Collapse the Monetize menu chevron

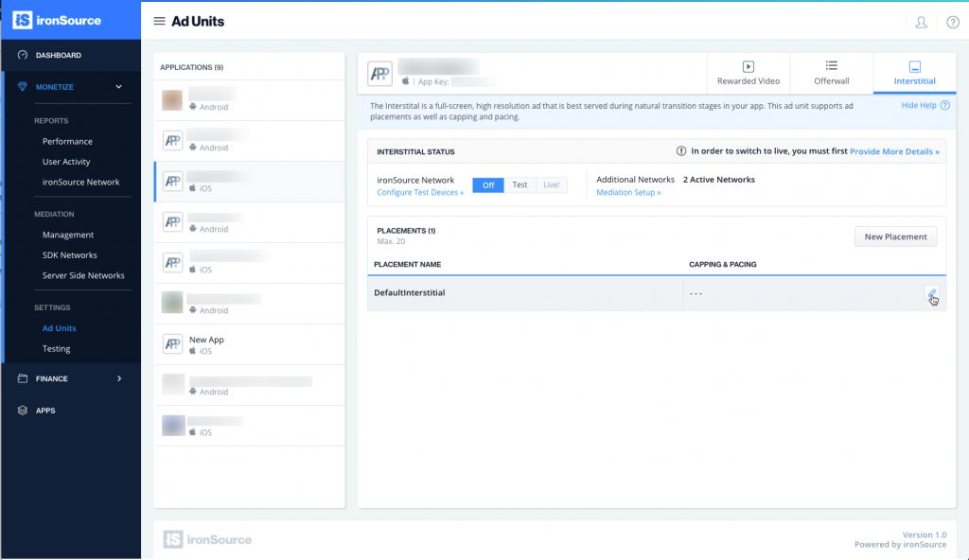[118, 86]
